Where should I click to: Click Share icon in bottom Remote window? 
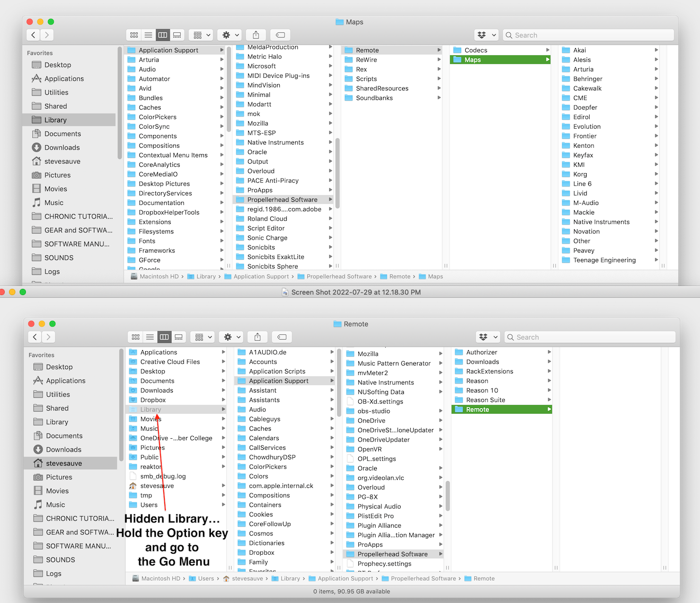pyautogui.click(x=258, y=337)
